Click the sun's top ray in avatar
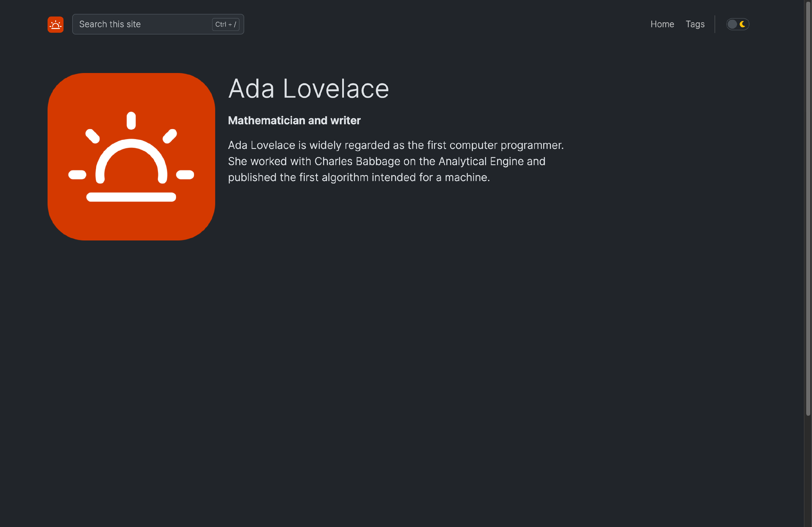The image size is (812, 527). point(131,121)
